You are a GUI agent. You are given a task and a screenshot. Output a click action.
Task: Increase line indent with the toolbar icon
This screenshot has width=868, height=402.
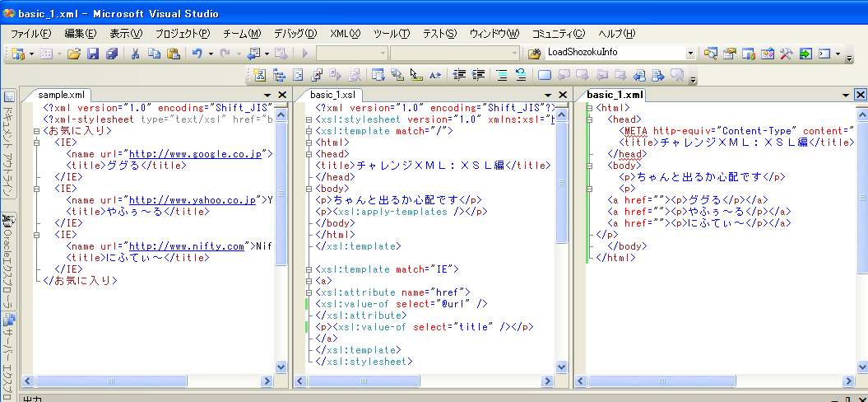(478, 75)
